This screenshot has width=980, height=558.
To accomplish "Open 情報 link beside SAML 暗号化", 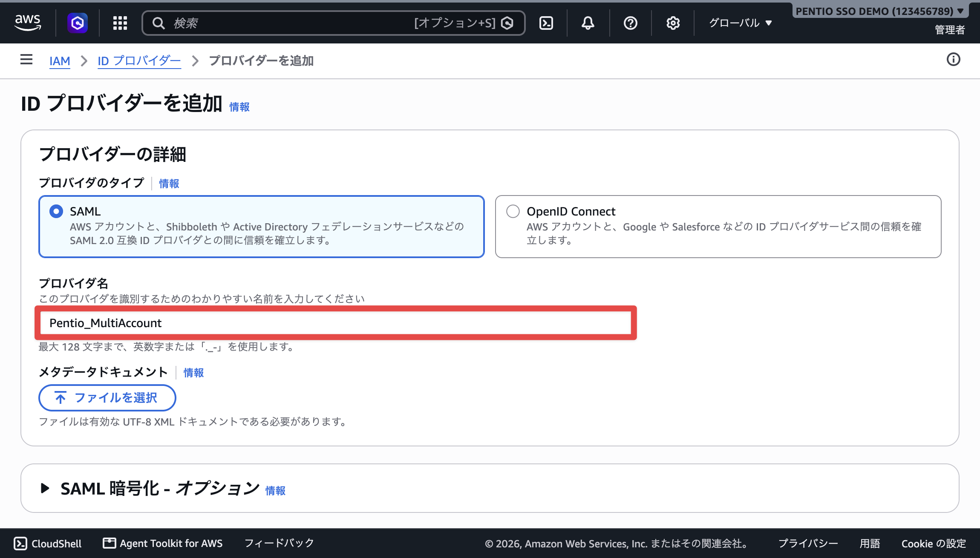I will [x=275, y=491].
